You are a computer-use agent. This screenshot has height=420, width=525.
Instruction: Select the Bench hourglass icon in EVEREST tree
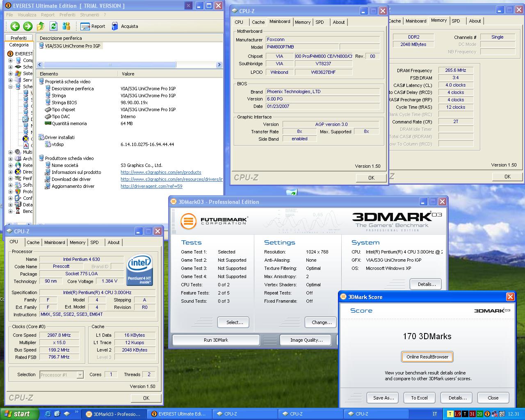18,211
